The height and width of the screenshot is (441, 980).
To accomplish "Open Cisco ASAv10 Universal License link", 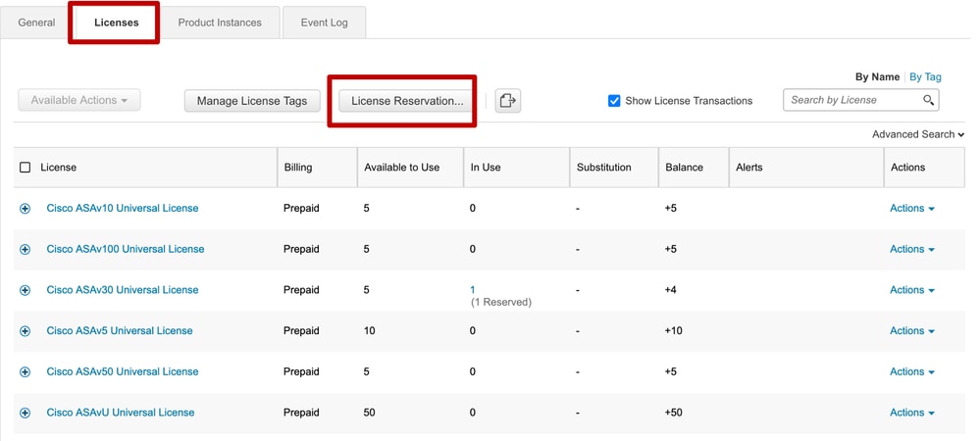I will click(x=123, y=208).
